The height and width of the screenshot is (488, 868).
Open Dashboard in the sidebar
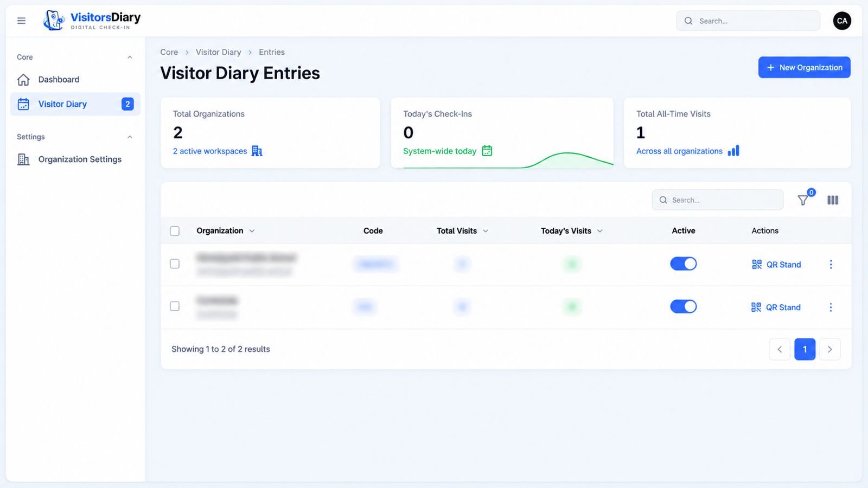point(75,80)
